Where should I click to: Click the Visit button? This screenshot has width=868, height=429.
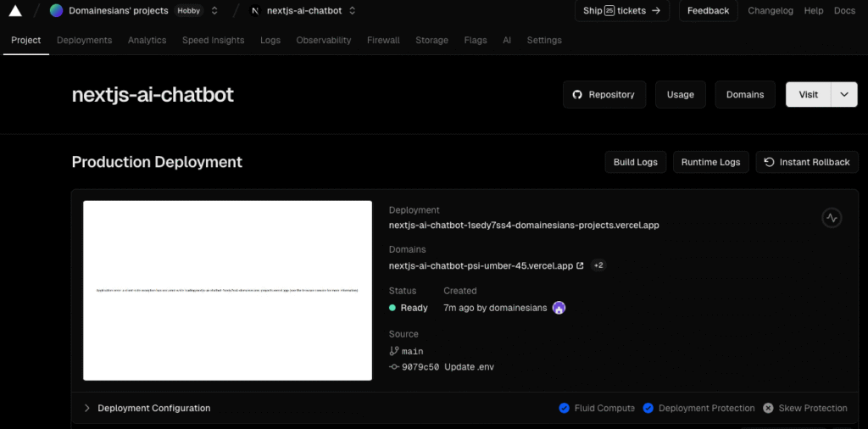(808, 95)
